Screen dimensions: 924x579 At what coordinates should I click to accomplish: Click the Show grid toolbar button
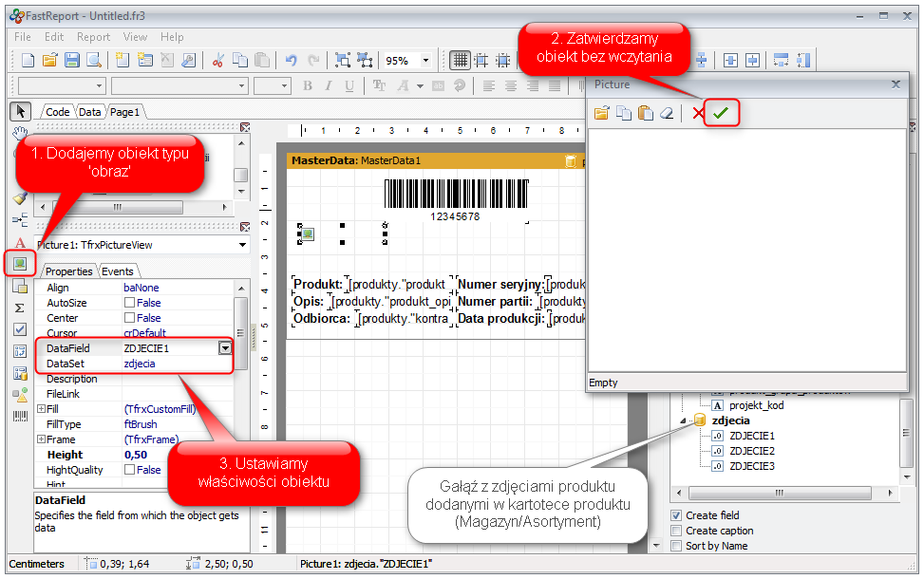pyautogui.click(x=460, y=60)
